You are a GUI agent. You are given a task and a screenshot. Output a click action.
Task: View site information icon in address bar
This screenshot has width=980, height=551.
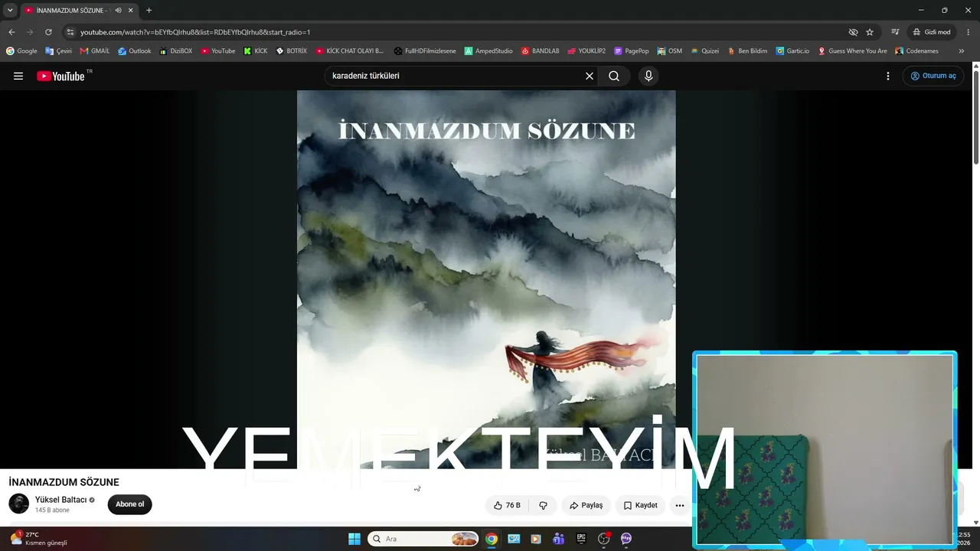coord(70,32)
